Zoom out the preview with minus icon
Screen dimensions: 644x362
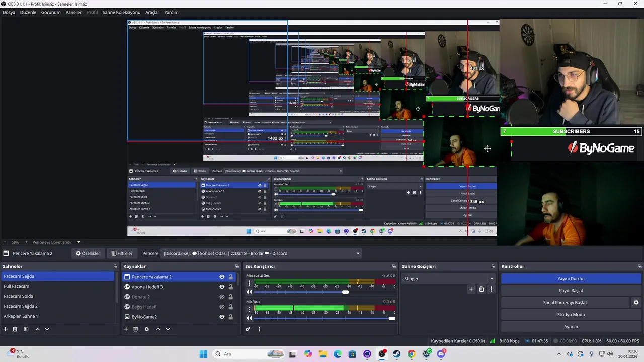pos(5,242)
